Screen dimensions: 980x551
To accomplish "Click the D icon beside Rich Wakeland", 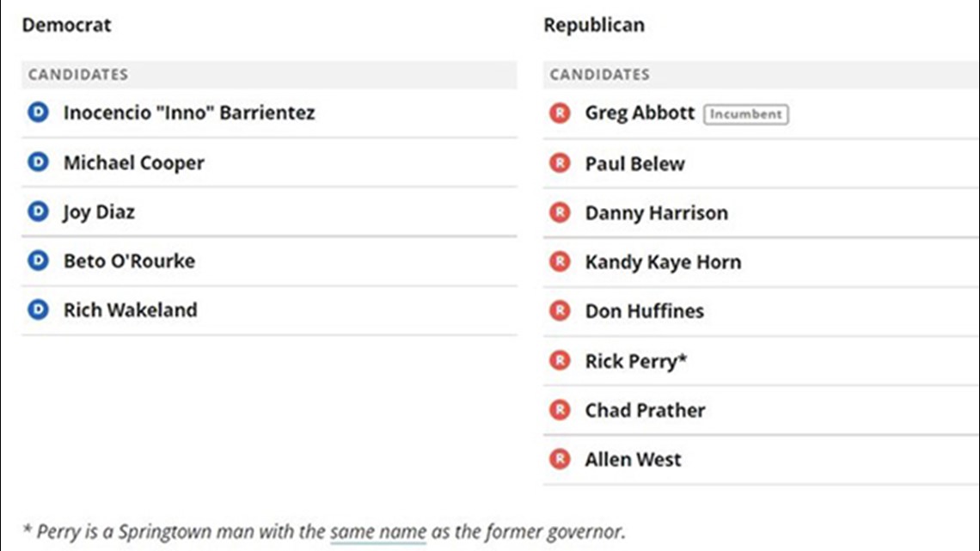I will 38,309.
